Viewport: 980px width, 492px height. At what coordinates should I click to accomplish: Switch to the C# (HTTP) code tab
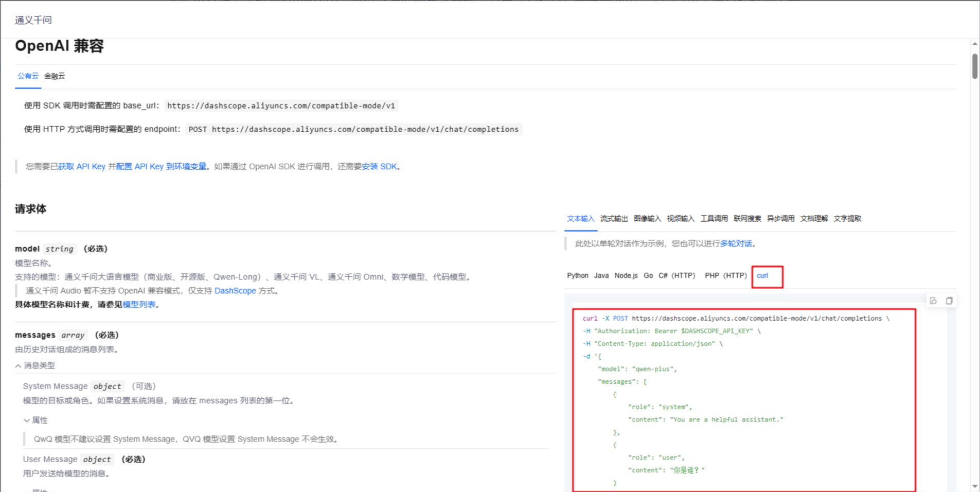[677, 276]
